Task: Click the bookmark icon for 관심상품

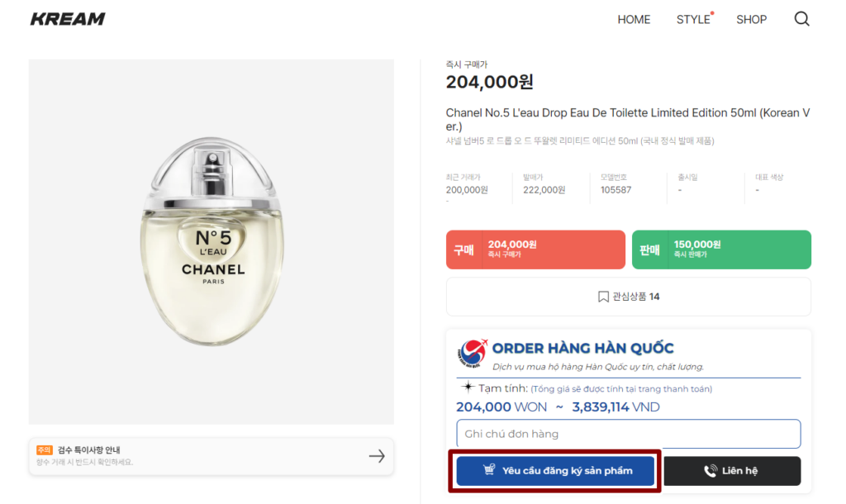Action: (x=603, y=297)
